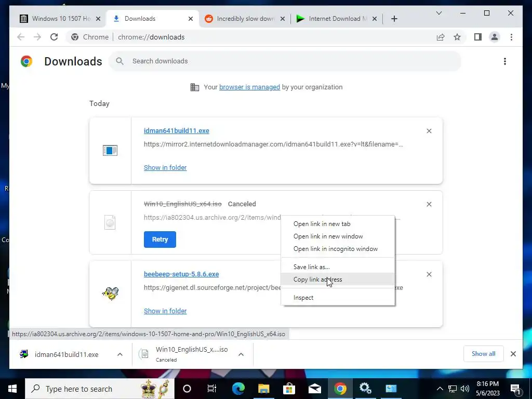Image resolution: width=532 pixels, height=399 pixels.
Task: Choose Save link as...
Action: pos(338,267)
